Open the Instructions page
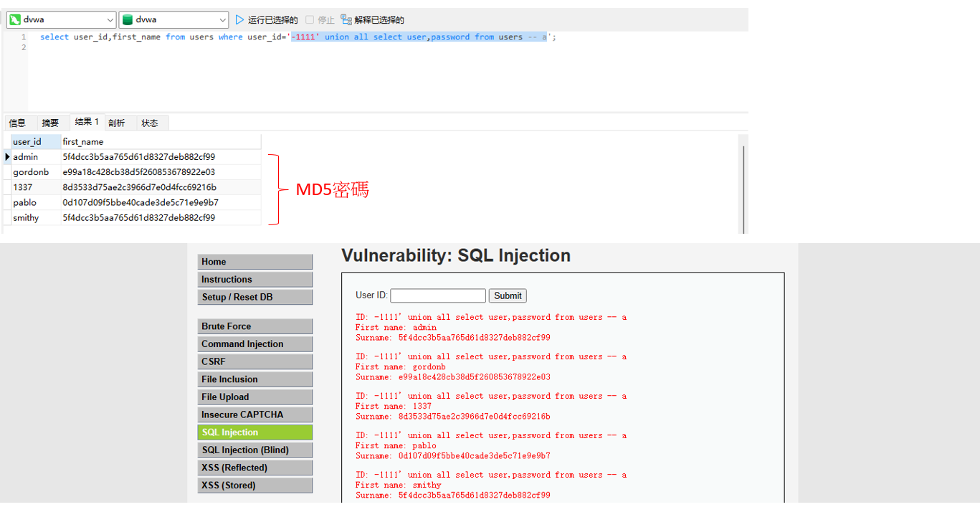Image resolution: width=980 pixels, height=507 pixels. [255, 280]
